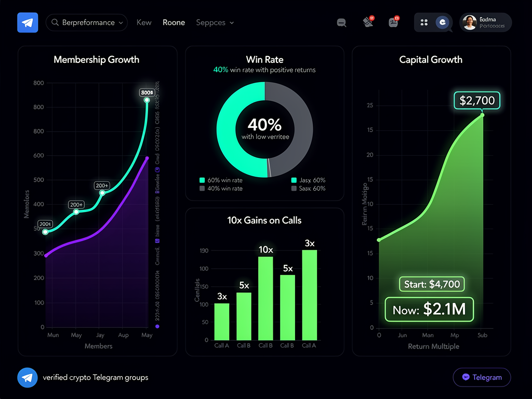Select the Kew menu item
532x399 pixels.
144,22
